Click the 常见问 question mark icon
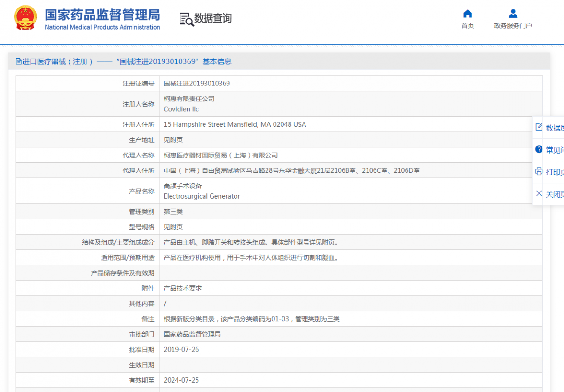The image size is (564, 392). [539, 149]
